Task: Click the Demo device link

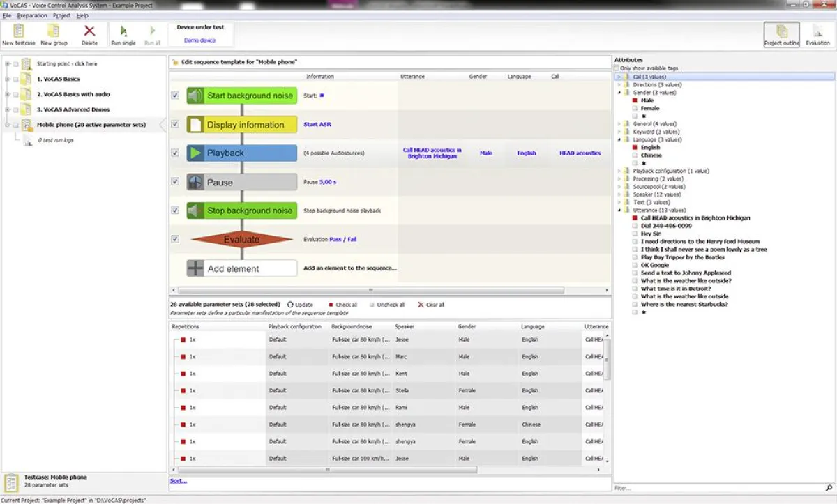Action: click(200, 40)
